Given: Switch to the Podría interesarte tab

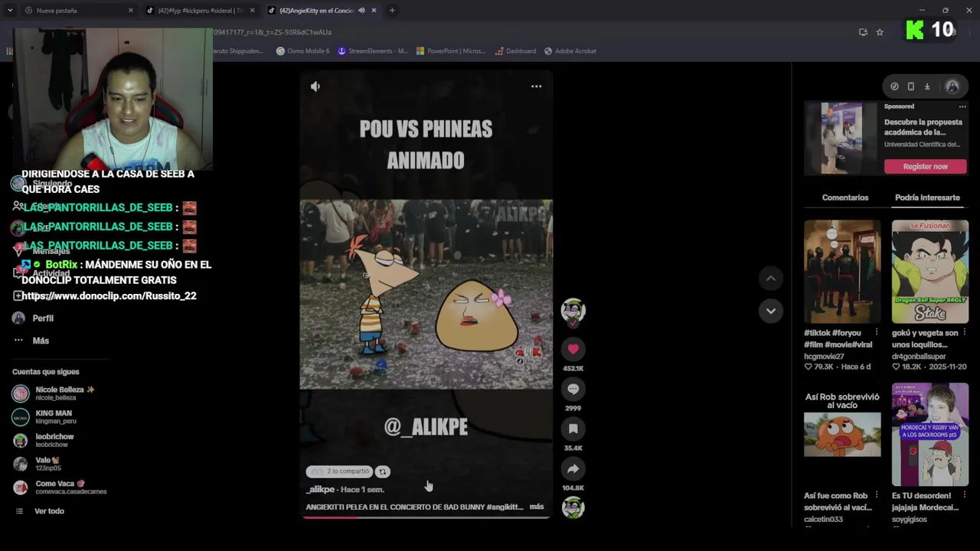Looking at the screenshot, I should (927, 197).
